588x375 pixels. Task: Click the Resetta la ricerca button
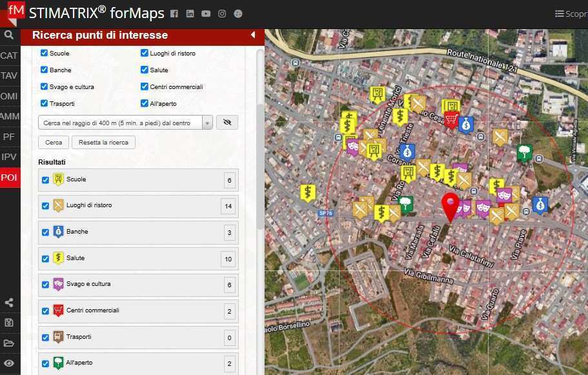click(103, 142)
